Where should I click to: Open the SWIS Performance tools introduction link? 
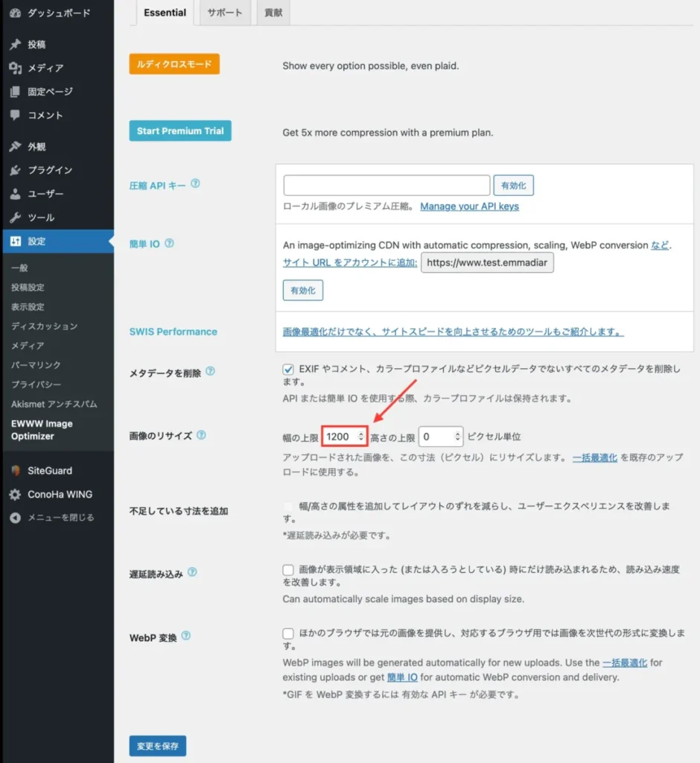453,332
